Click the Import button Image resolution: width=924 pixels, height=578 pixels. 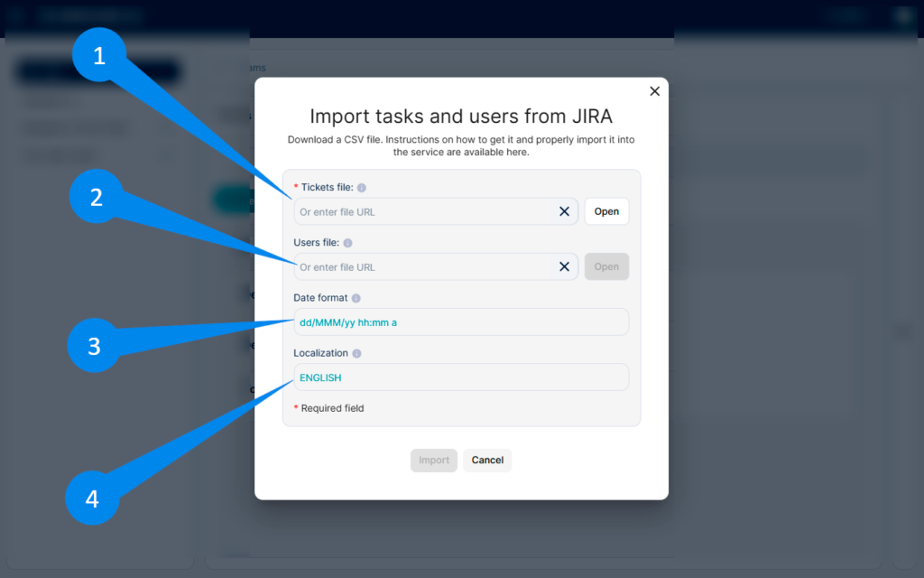pyautogui.click(x=434, y=460)
